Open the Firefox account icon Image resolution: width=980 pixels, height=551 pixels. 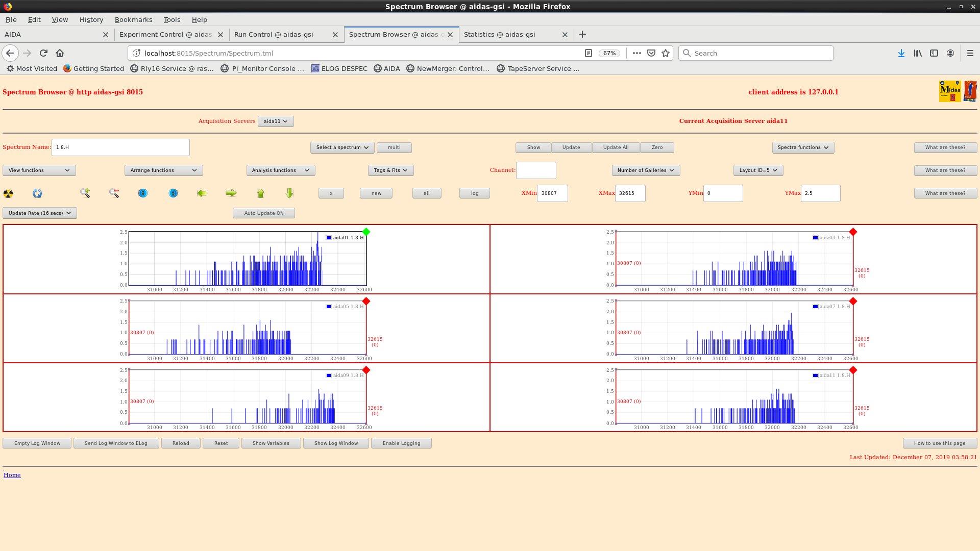tap(950, 53)
